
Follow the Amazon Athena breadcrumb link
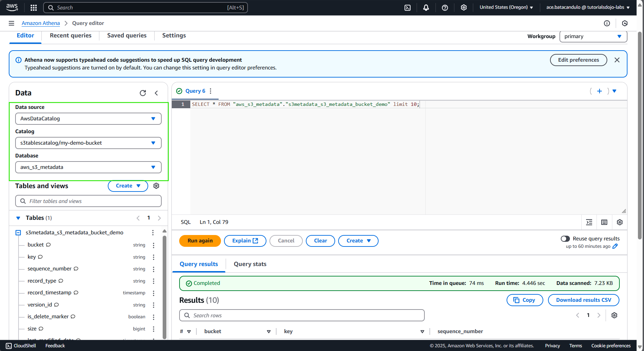pyautogui.click(x=41, y=23)
